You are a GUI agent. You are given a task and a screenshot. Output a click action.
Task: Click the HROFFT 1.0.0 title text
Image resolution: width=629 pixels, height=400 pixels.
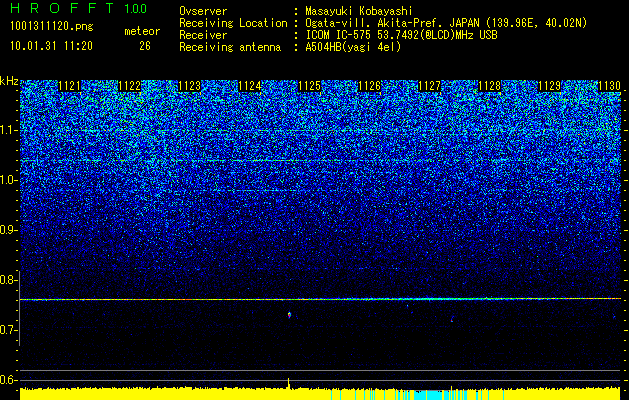[x=79, y=8]
